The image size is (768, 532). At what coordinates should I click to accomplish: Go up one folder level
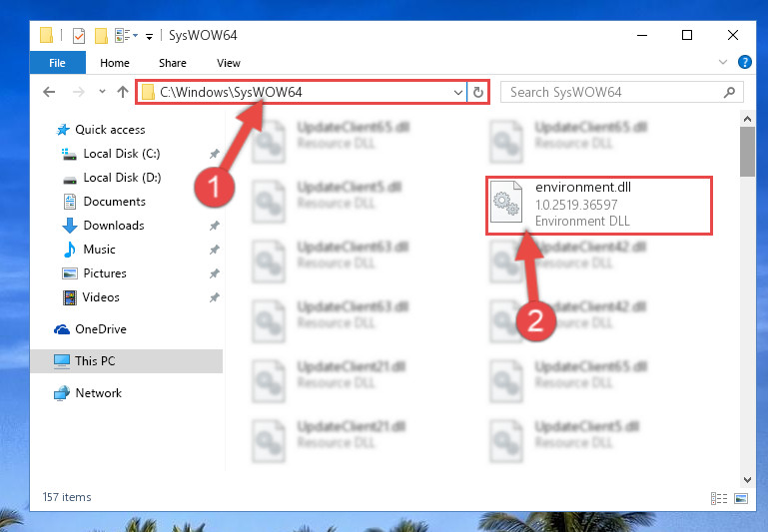coord(123,92)
